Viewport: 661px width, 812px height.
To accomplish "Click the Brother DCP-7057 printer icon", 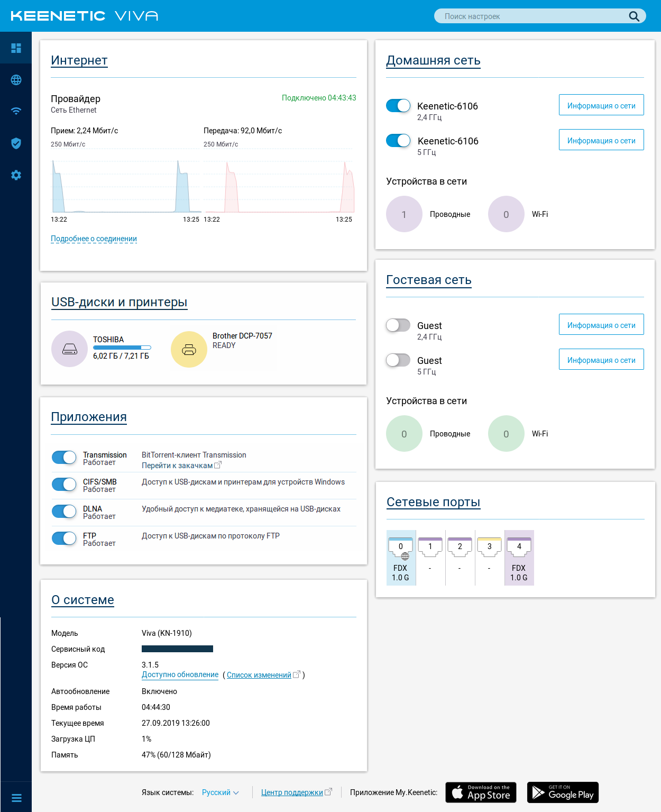I will [x=189, y=349].
